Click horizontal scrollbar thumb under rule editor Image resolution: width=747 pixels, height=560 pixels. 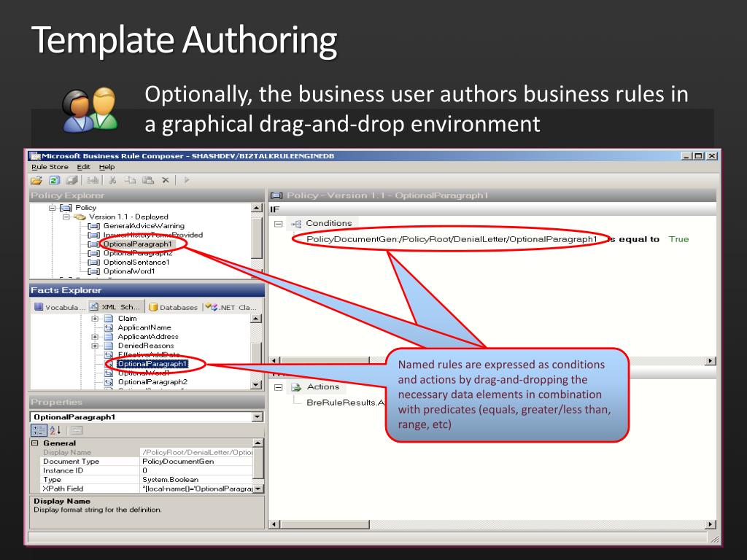coord(325,525)
